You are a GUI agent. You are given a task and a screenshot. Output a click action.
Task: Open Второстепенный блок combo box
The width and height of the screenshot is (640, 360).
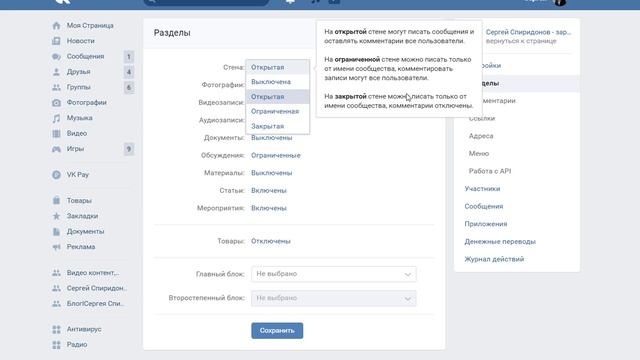coord(334,298)
